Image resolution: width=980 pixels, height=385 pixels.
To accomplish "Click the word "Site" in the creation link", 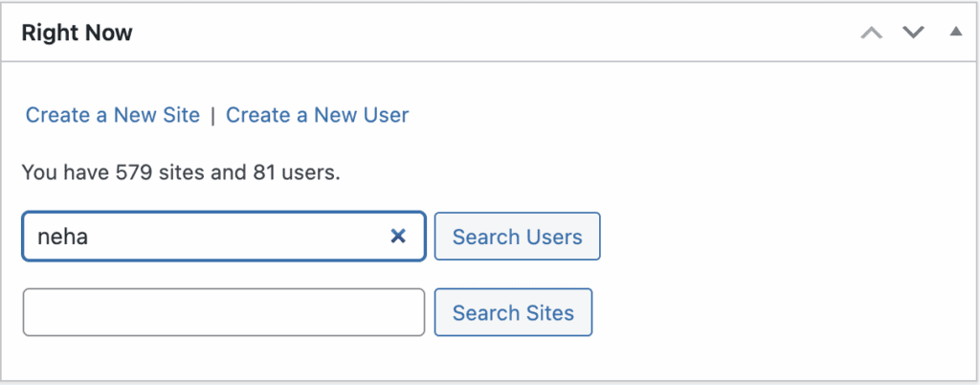I will pyautogui.click(x=180, y=115).
